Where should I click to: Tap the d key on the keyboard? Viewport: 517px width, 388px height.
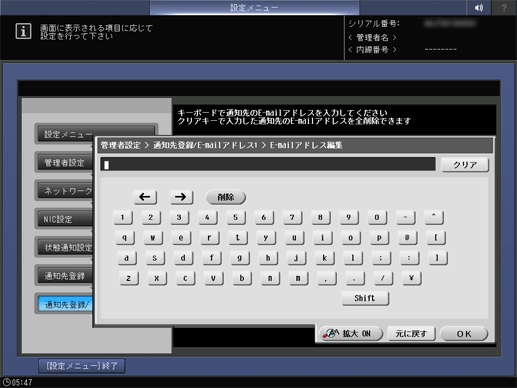tap(183, 258)
